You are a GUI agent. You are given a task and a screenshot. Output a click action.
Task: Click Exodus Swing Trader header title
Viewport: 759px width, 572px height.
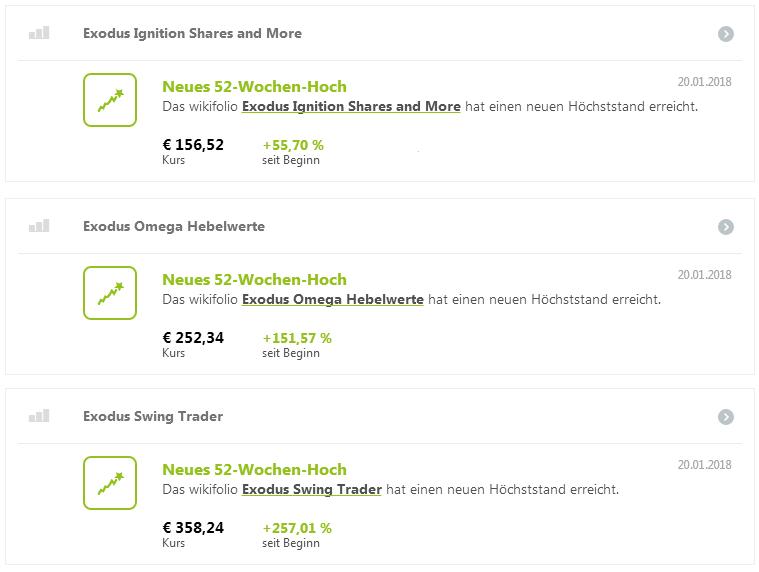(152, 416)
